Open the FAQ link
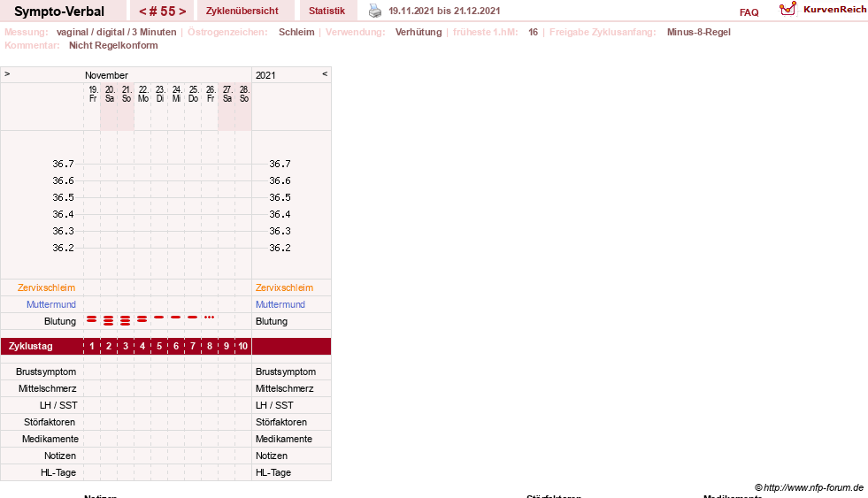The image size is (868, 498). (749, 12)
